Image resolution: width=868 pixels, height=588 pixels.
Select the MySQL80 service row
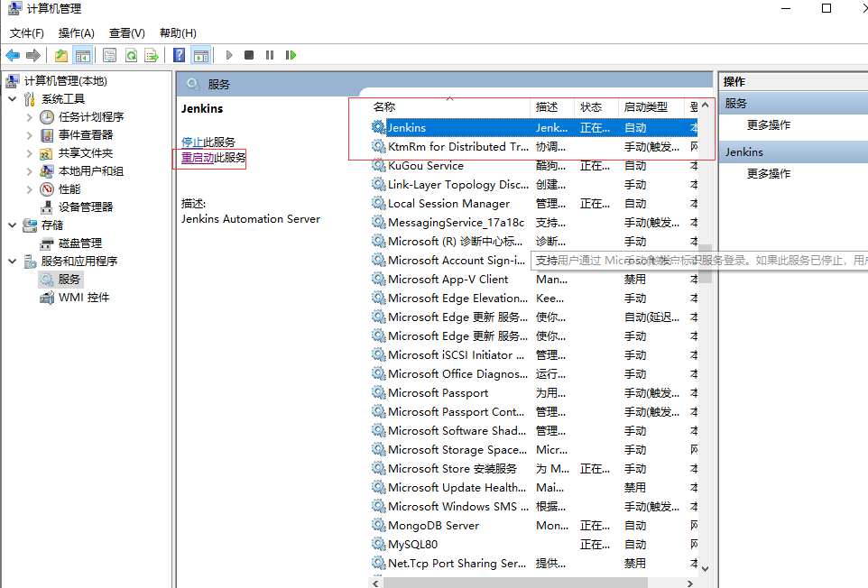[534, 545]
